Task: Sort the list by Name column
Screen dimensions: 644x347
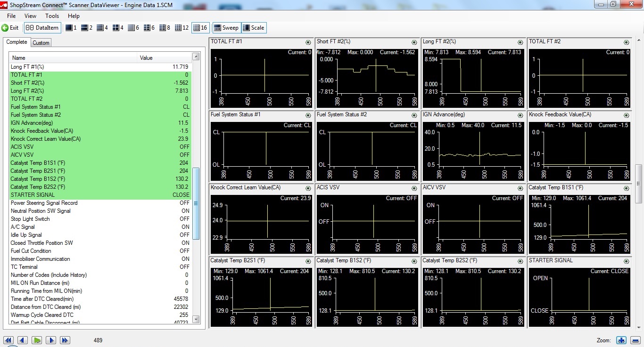Action: [73, 58]
